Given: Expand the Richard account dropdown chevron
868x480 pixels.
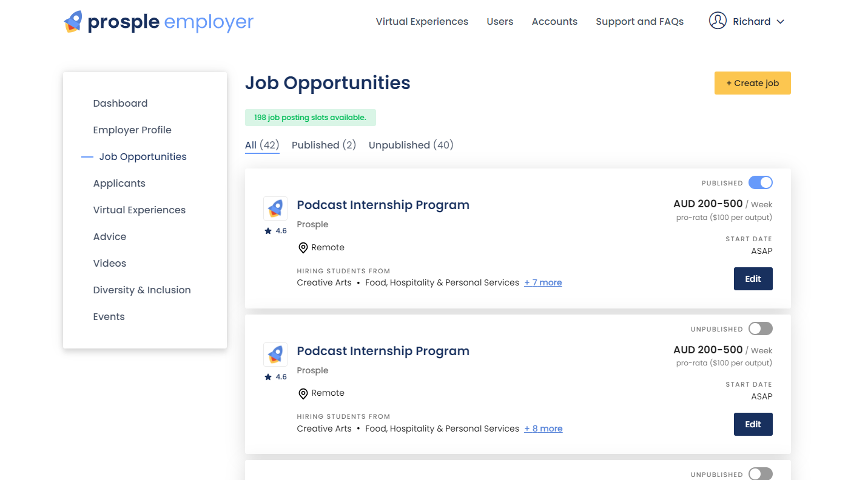Looking at the screenshot, I should click(x=781, y=22).
